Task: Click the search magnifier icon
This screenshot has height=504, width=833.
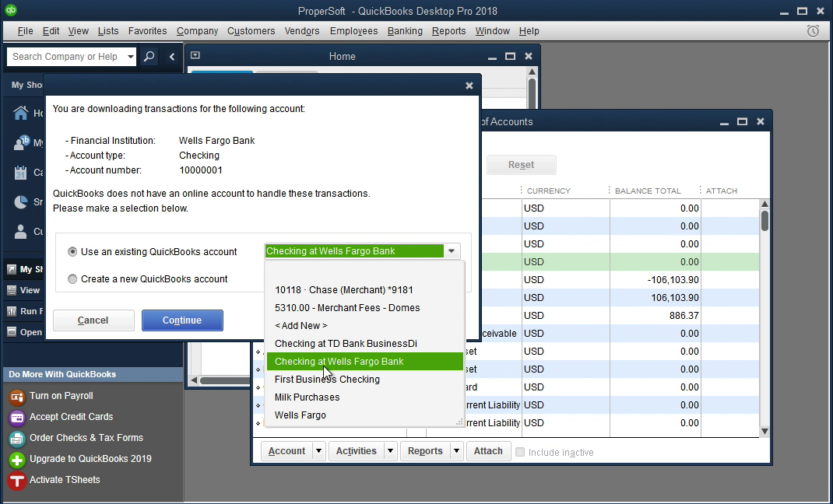Action: 149,56
